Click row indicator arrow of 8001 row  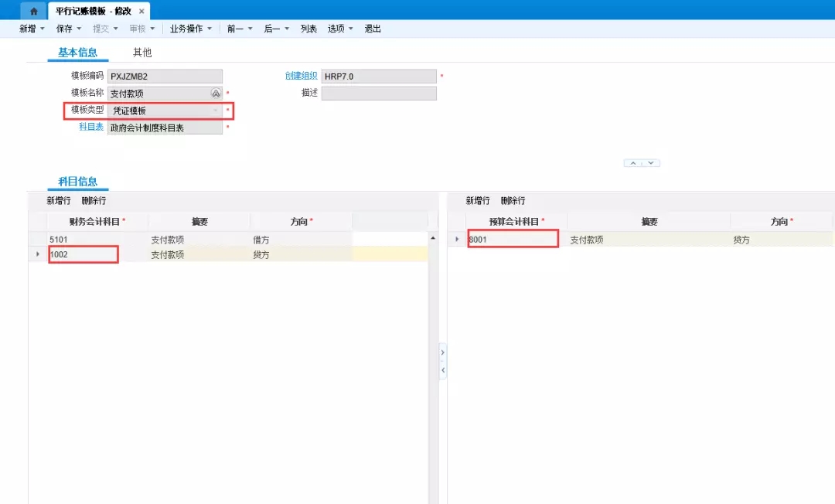456,240
